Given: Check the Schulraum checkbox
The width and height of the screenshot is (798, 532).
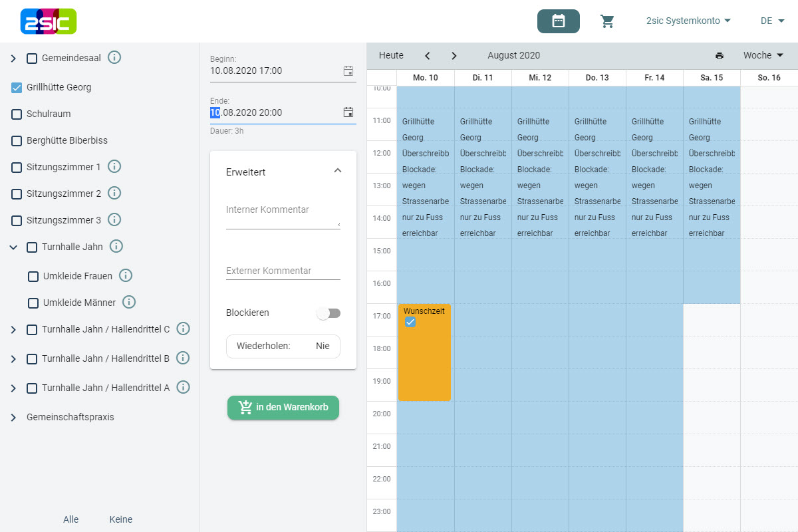Looking at the screenshot, I should tap(17, 114).
